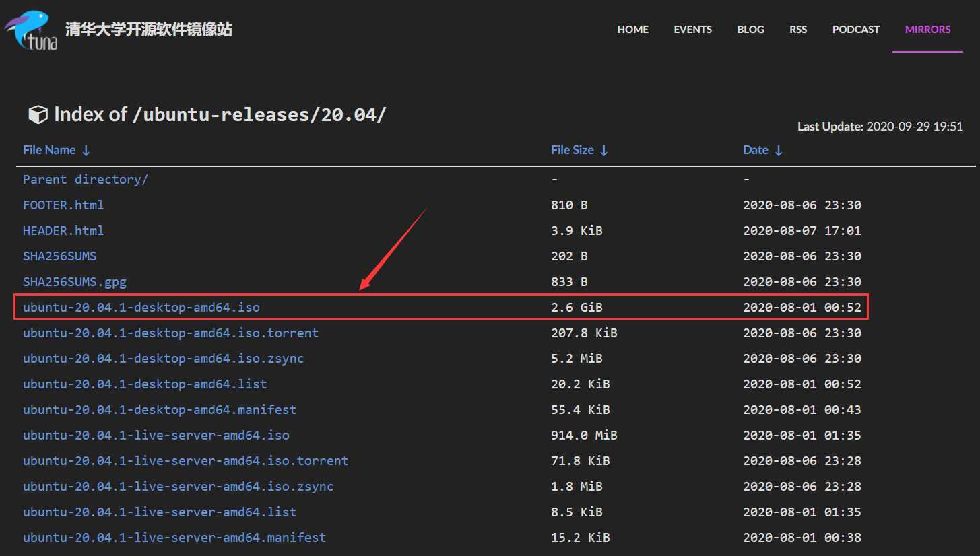Open the Parent directory/ link
This screenshot has width=980, height=556.
pos(86,180)
